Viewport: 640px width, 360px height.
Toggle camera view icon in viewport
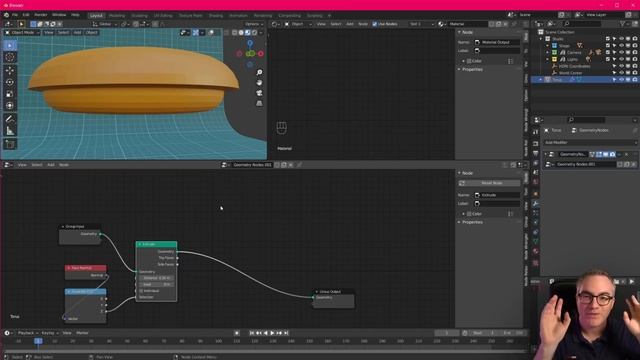point(259,93)
